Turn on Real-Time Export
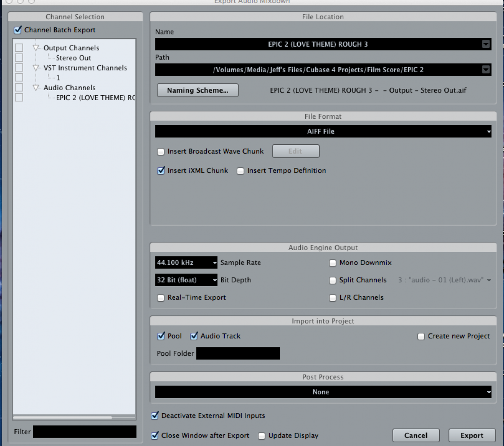Image resolution: width=504 pixels, height=446 pixels. pyautogui.click(x=160, y=298)
